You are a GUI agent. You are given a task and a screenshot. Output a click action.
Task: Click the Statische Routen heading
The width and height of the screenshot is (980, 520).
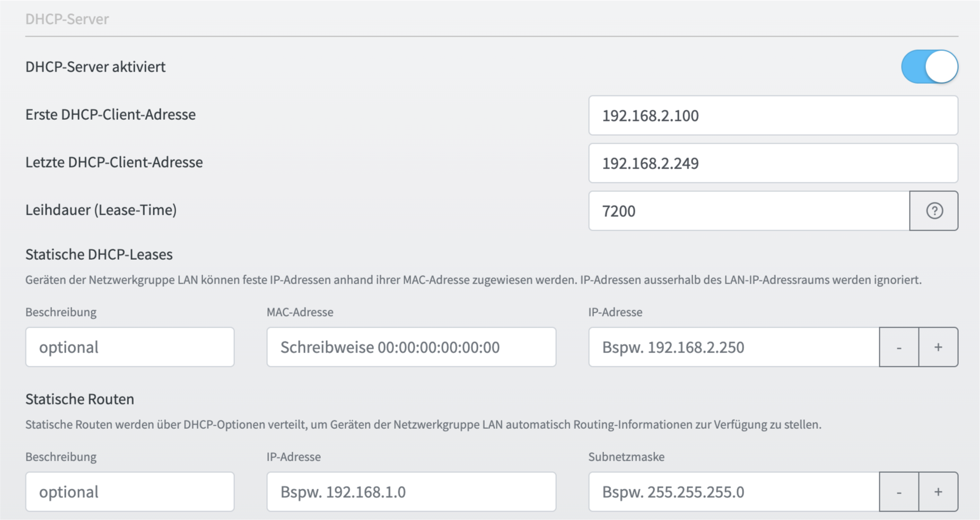(x=80, y=399)
